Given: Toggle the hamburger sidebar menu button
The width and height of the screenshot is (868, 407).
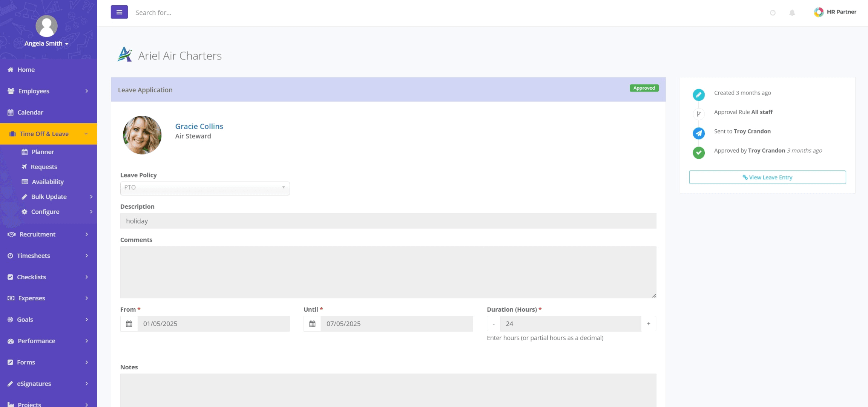Looking at the screenshot, I should tap(119, 12).
